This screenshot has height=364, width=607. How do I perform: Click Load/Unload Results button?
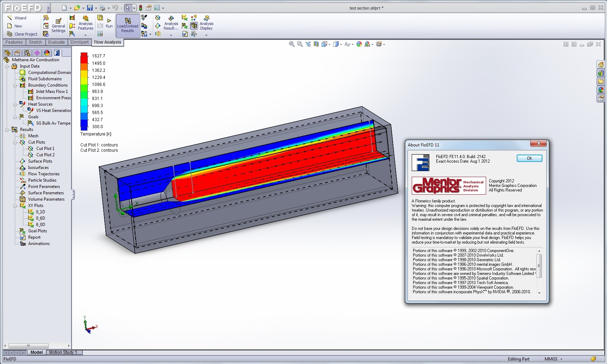(x=128, y=25)
